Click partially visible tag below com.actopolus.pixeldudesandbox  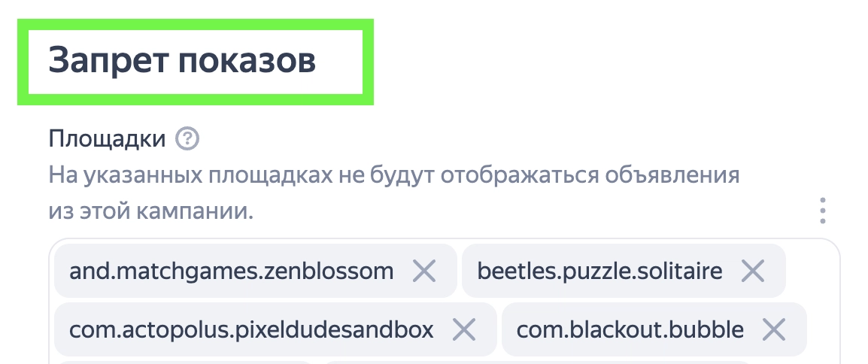[184, 362]
